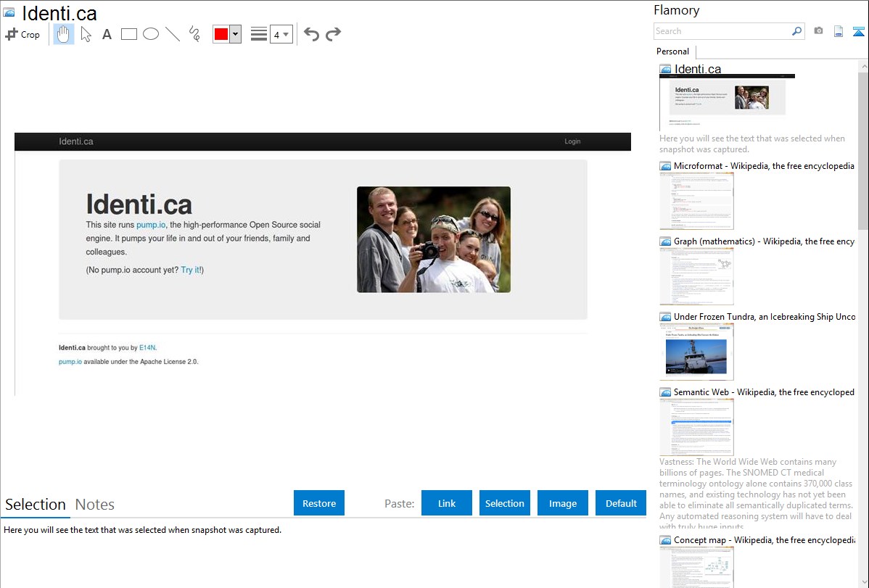Click the Identi.ca title in the sidebar list
This screenshot has width=869, height=588.
pos(697,69)
